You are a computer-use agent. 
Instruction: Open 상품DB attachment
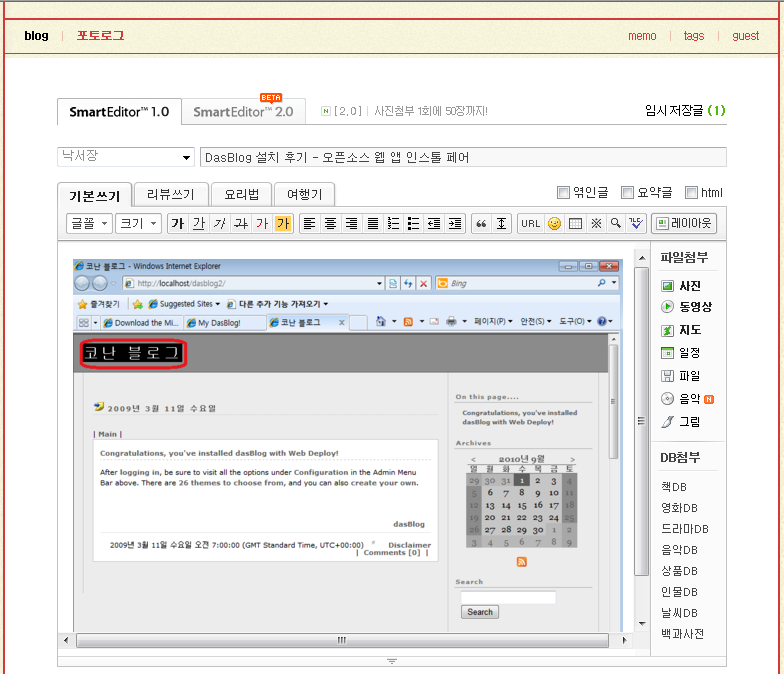(x=679, y=571)
